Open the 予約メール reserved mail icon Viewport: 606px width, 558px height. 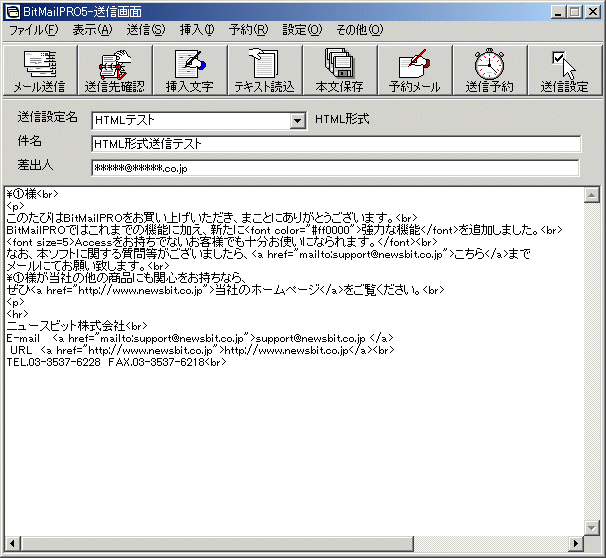pyautogui.click(x=415, y=70)
